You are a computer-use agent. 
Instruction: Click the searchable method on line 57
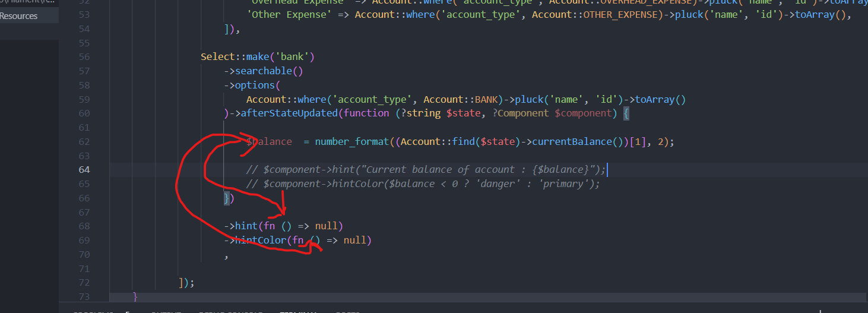click(x=263, y=71)
